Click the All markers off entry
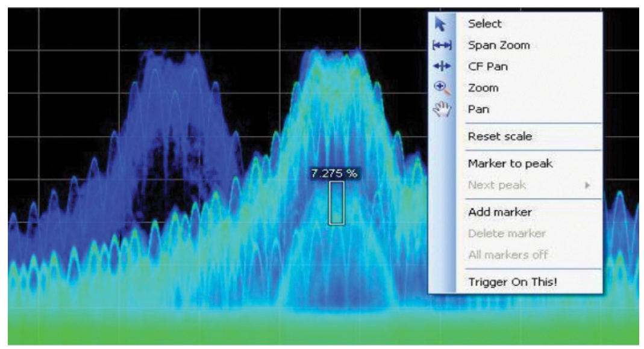The height and width of the screenshot is (349, 644). click(x=507, y=255)
